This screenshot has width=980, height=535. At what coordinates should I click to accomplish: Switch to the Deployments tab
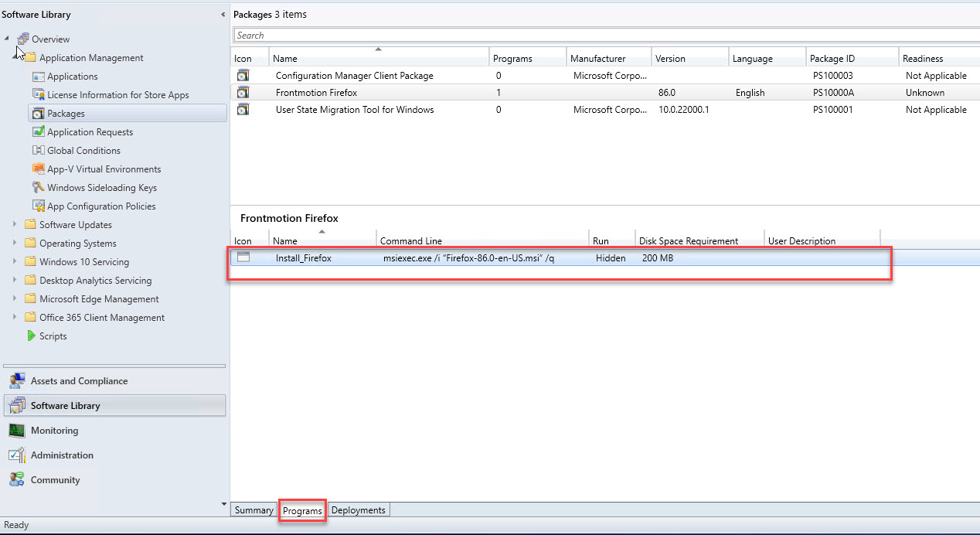358,510
